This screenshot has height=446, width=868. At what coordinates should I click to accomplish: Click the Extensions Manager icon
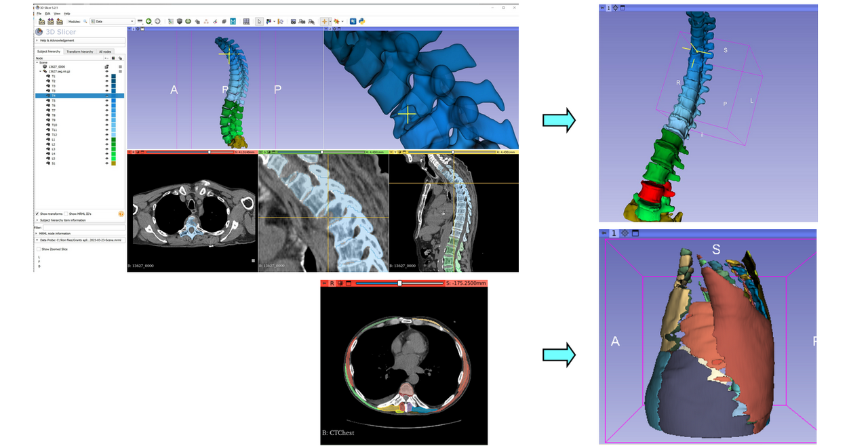point(353,21)
